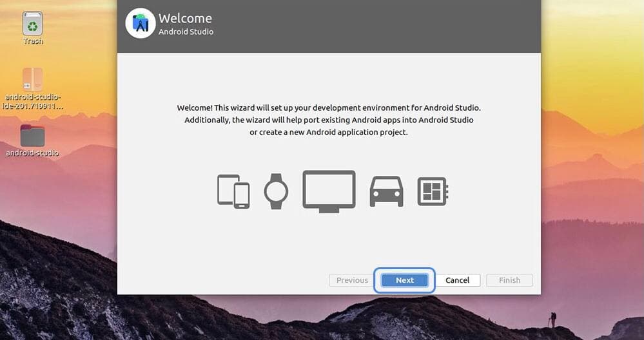Viewport: 644px width, 340px height.
Task: Click the line starting "Additionally, the wizard"
Action: point(329,120)
